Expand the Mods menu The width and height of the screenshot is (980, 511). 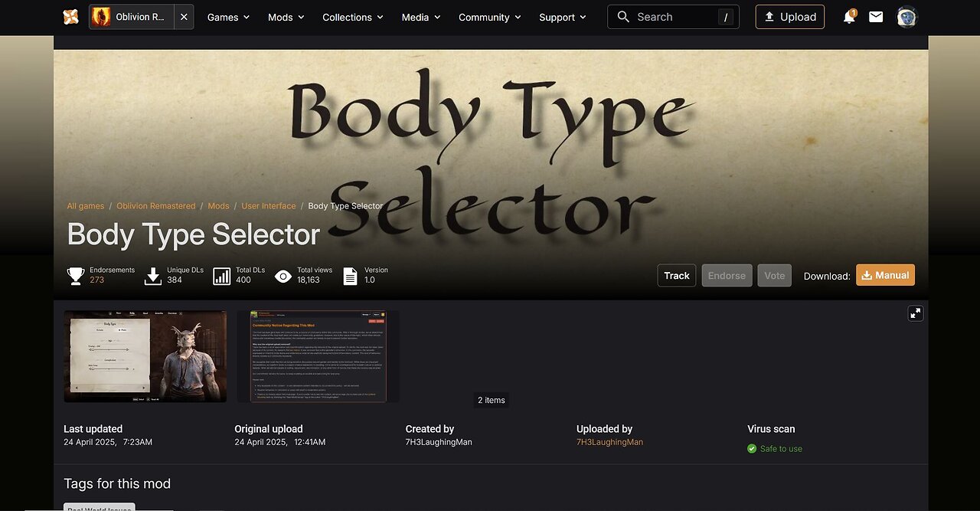286,17
